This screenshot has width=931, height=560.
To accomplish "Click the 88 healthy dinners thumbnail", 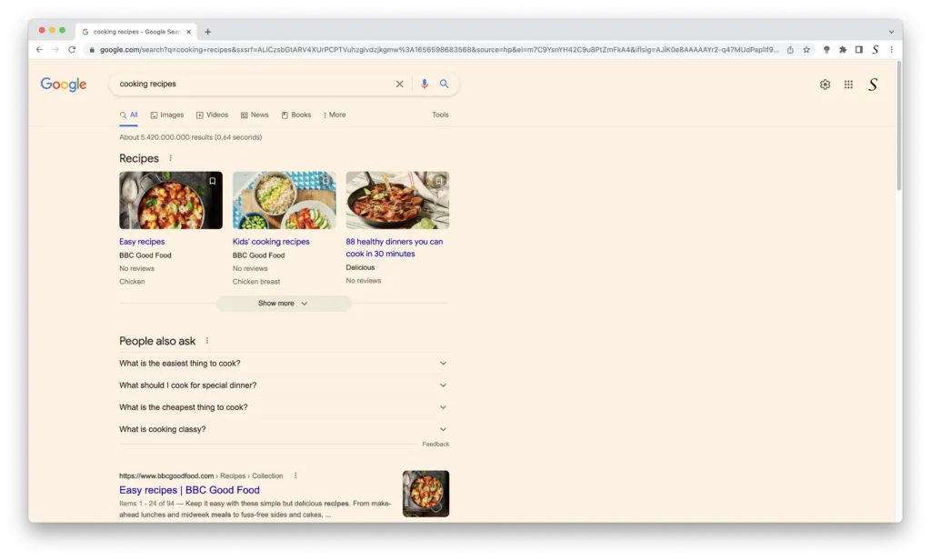I will (x=397, y=201).
